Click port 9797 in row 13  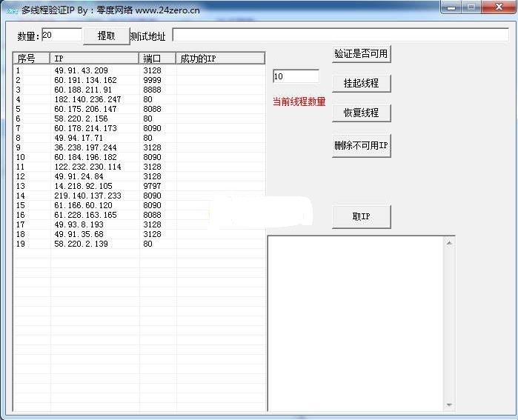[x=153, y=186]
